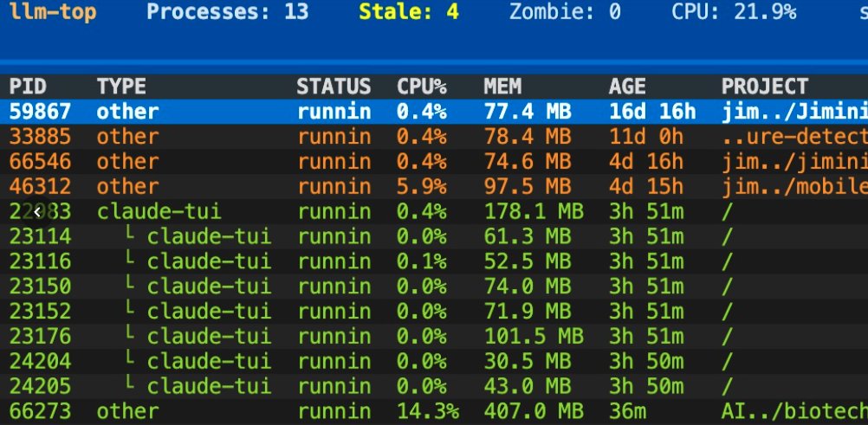Click the Processes: 13 counter
This screenshot has width=868, height=425.
coord(227,11)
